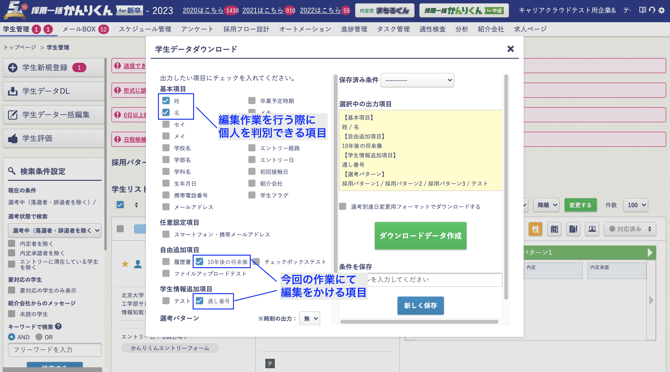Click the small memo icon at page bottom

click(x=270, y=363)
